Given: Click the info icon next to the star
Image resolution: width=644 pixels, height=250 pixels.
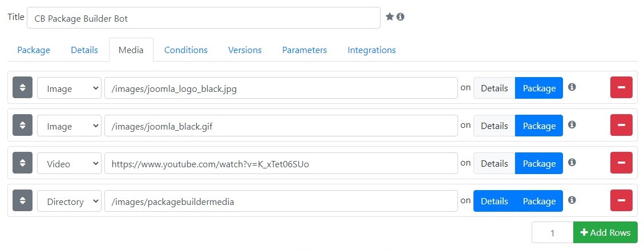Looking at the screenshot, I should tap(400, 17).
